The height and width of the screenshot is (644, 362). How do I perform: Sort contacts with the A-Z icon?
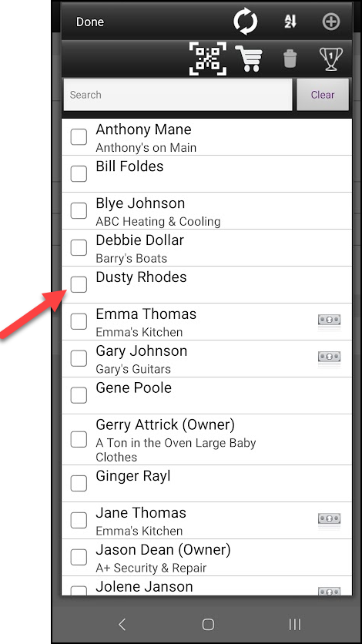coord(290,22)
